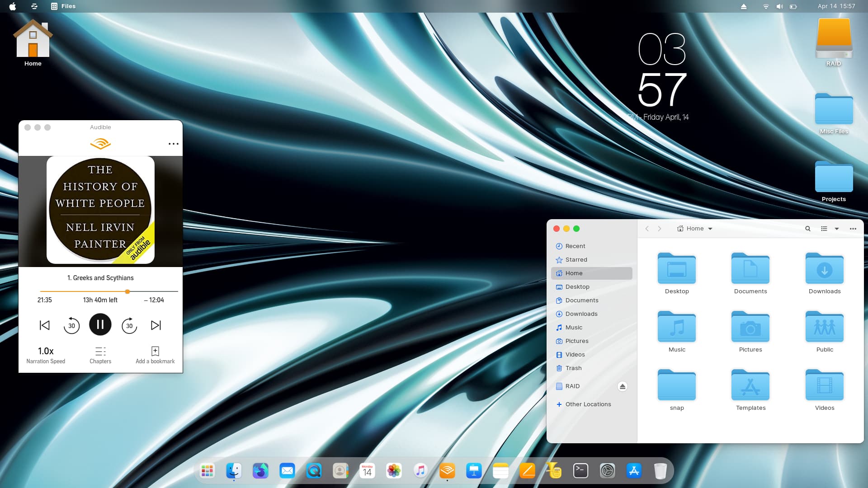This screenshot has height=488, width=868.
Task: Toggle list view in Files
Action: coord(824,229)
